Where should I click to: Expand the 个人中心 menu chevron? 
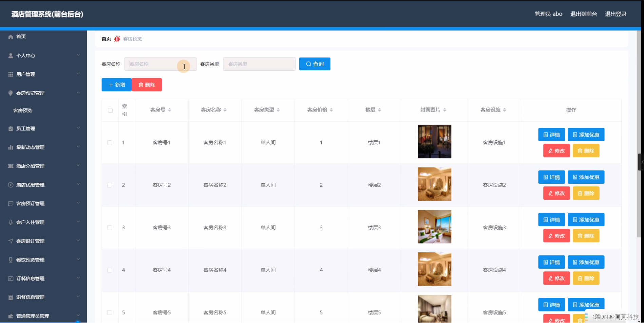(78, 55)
